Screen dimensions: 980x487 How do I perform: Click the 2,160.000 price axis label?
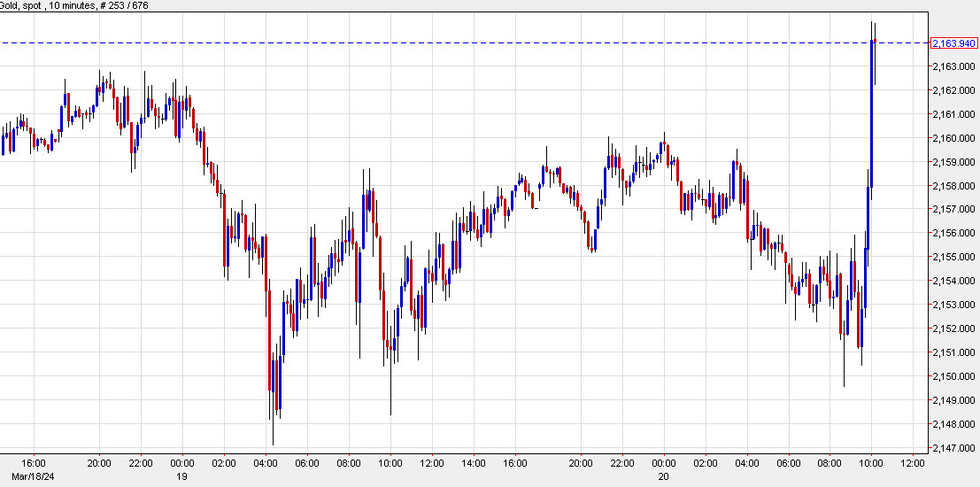tap(953, 138)
